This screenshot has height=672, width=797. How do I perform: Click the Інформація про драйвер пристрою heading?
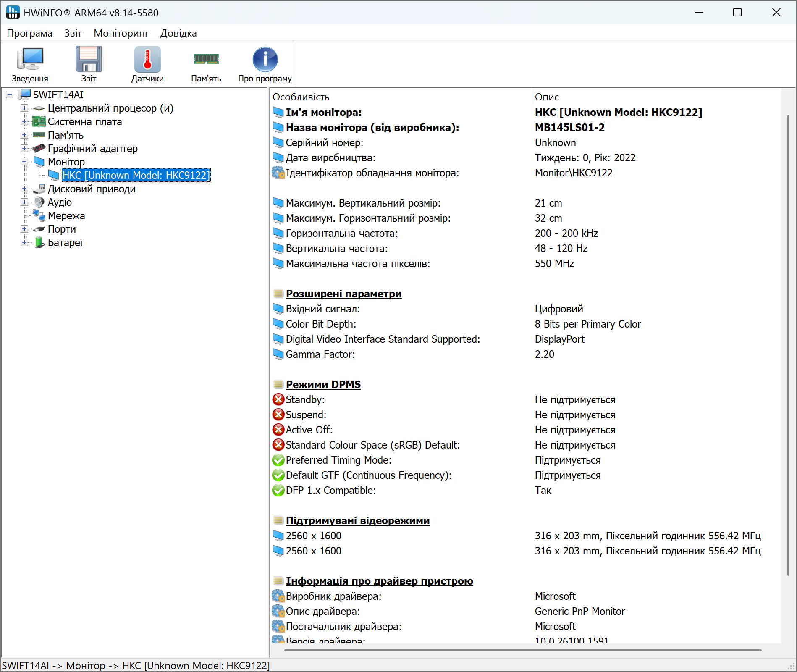click(379, 581)
